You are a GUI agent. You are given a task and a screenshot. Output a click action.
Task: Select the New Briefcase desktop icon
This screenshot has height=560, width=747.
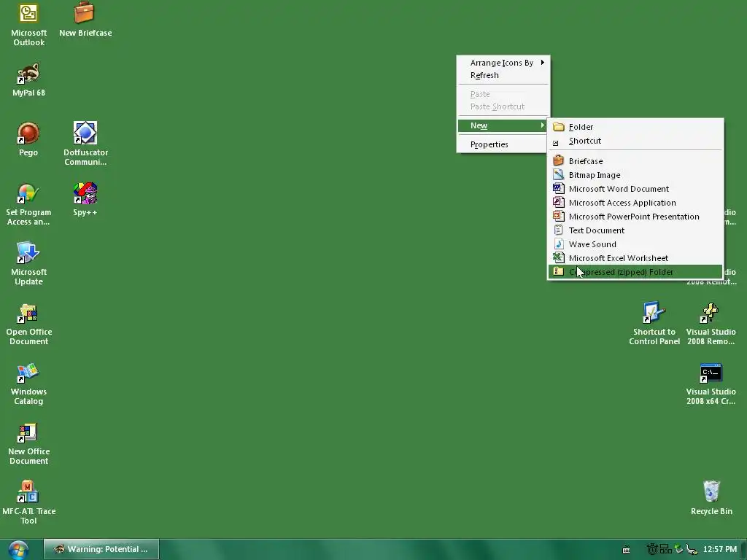coord(85,20)
